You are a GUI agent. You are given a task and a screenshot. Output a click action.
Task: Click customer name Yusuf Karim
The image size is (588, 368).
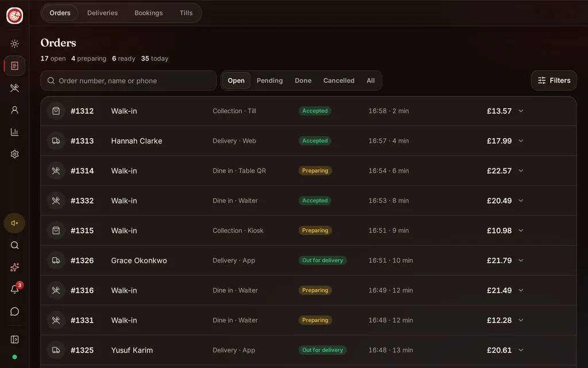click(132, 350)
